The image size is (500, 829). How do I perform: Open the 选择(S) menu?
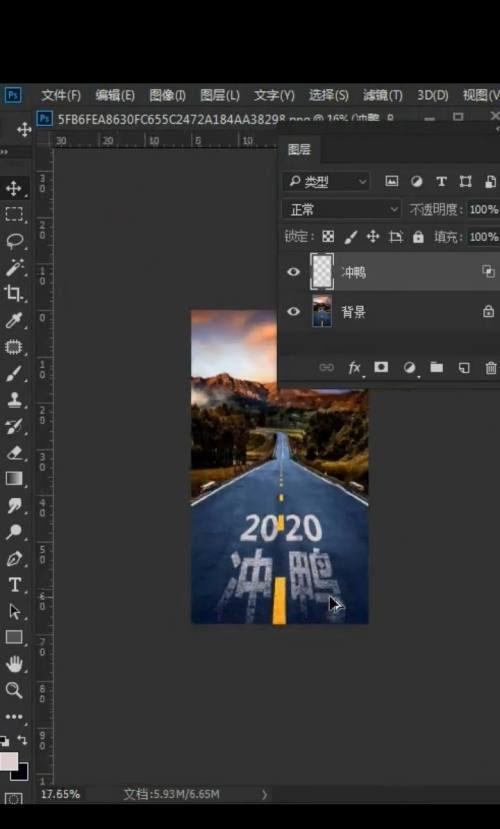pos(328,95)
